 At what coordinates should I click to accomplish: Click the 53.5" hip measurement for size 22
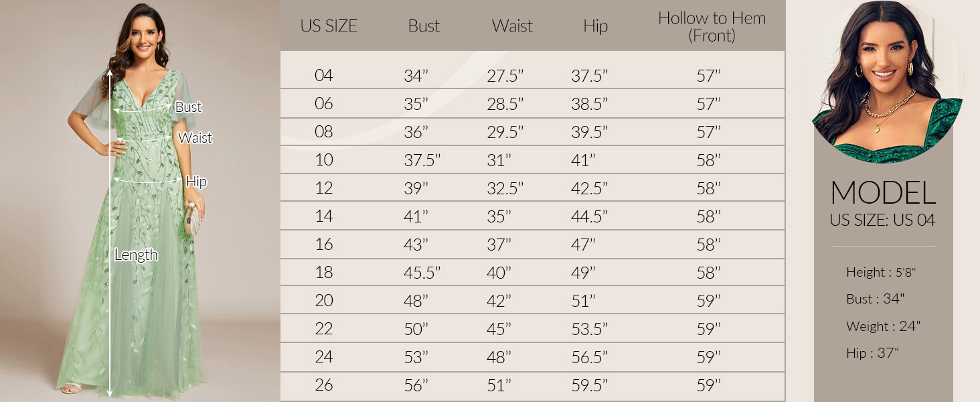point(589,328)
